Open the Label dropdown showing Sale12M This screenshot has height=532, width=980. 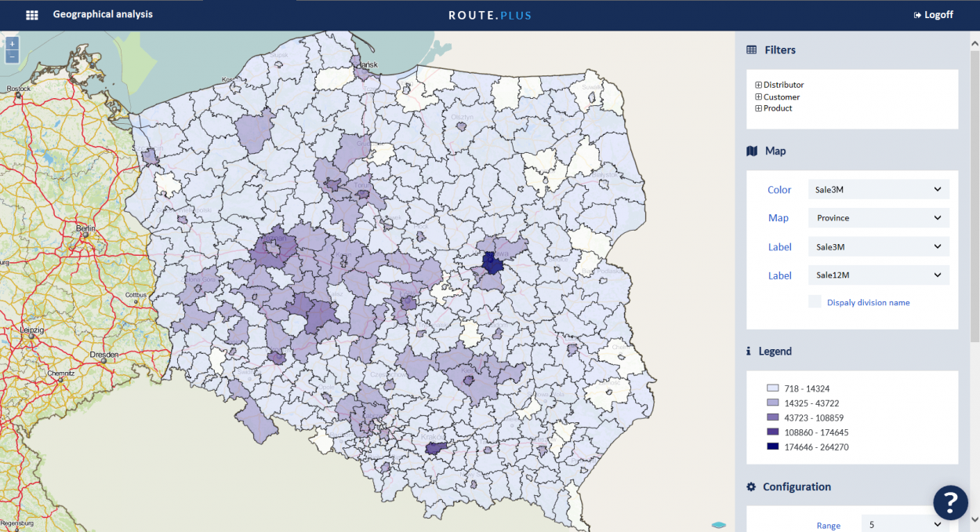click(x=878, y=275)
